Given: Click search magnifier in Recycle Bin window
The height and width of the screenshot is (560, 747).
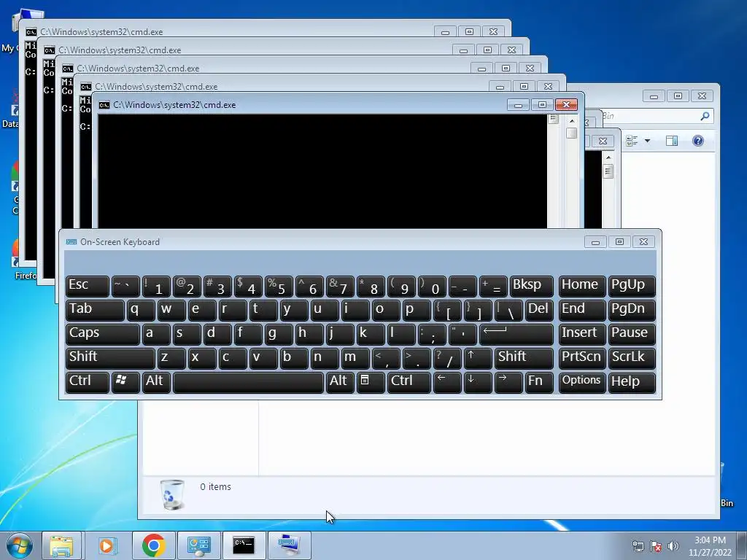Looking at the screenshot, I should tap(705, 116).
